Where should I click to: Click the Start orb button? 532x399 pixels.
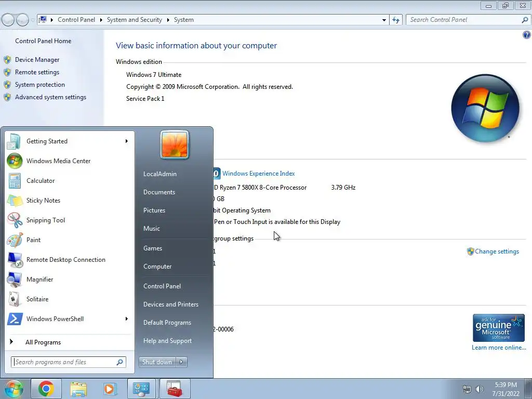click(13, 389)
